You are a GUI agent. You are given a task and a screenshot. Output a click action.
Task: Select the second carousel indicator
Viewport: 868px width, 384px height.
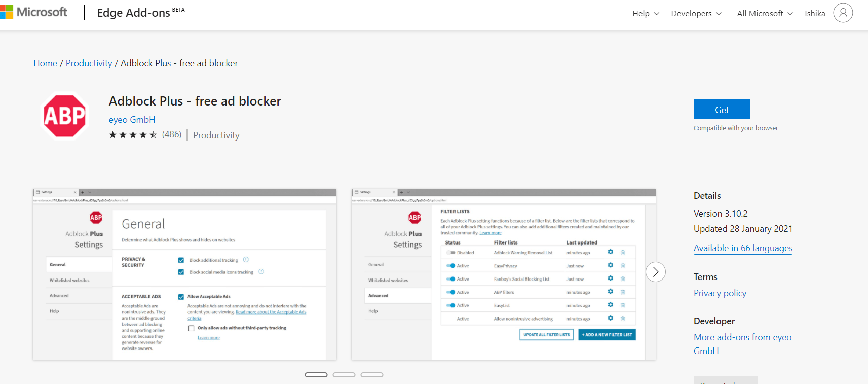[x=344, y=375]
